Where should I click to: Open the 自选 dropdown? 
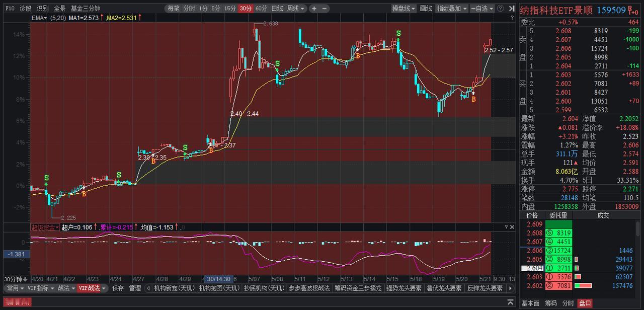coord(482,9)
